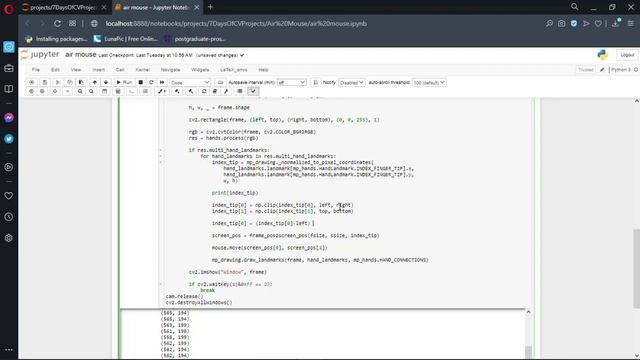Viewport: 640px width, 360px height.
Task: Move selected cell up with arrow icon
Action: tap(95, 82)
